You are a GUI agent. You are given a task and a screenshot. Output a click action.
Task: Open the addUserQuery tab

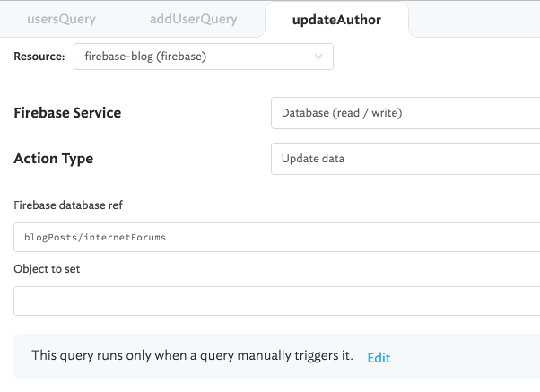(196, 19)
